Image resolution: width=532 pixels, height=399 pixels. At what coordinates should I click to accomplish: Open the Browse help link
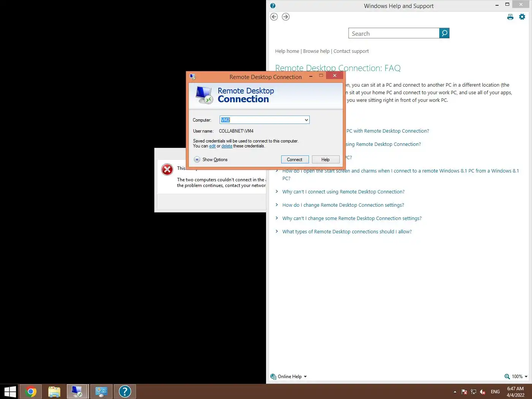316,51
